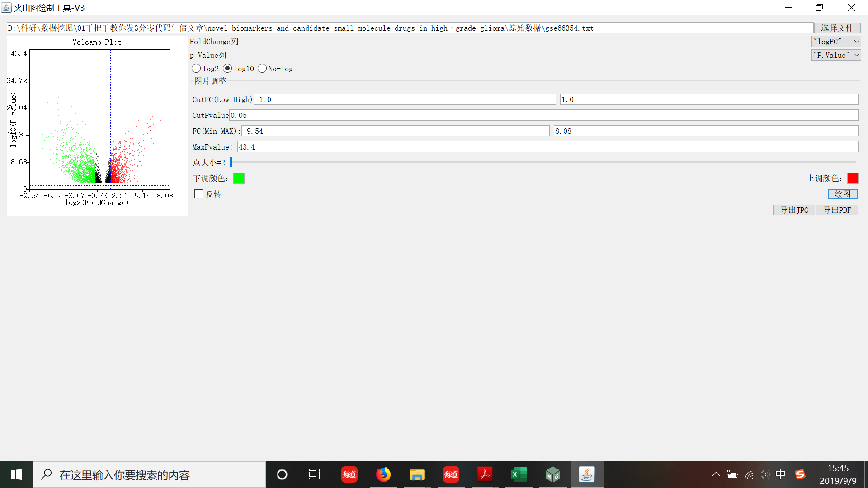Select the log10 radio button
This screenshot has height=488, width=868.
pyautogui.click(x=227, y=69)
